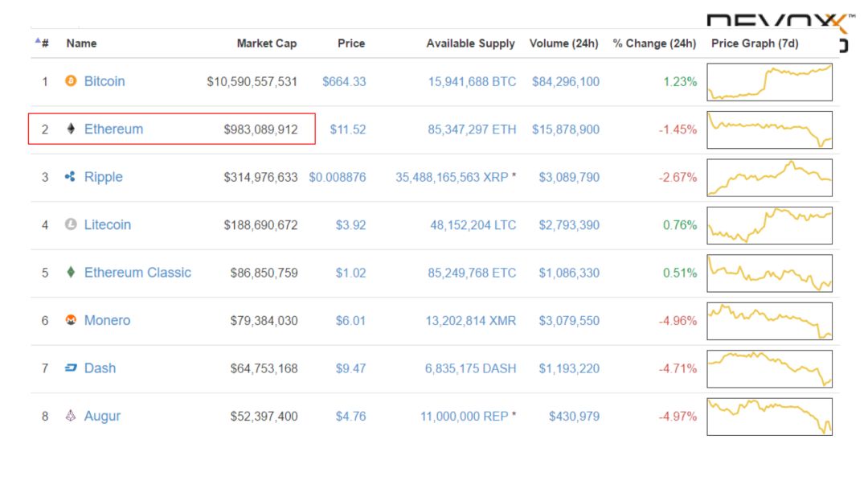Click the Ethereum diamond icon
This screenshot has width=868, height=489.
point(71,129)
